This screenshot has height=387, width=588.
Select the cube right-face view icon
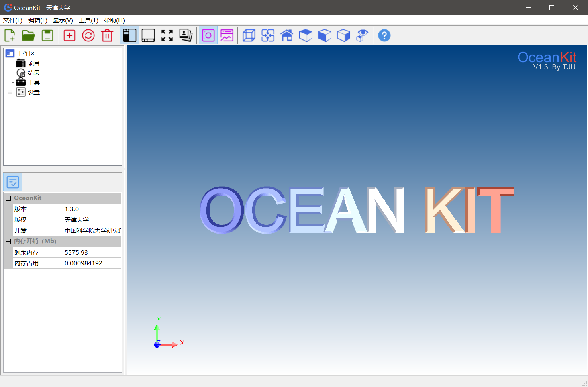(x=343, y=35)
